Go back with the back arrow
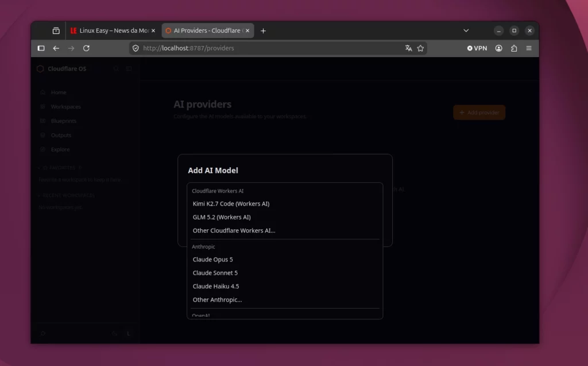The image size is (588, 366). click(x=56, y=48)
